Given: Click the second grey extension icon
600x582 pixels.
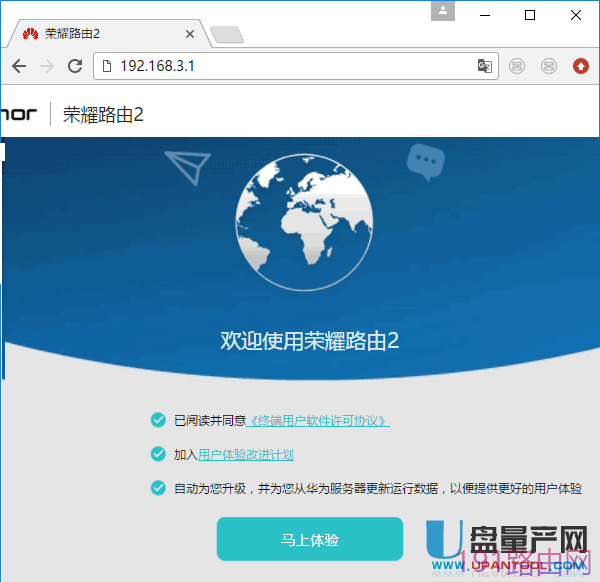Looking at the screenshot, I should (549, 66).
